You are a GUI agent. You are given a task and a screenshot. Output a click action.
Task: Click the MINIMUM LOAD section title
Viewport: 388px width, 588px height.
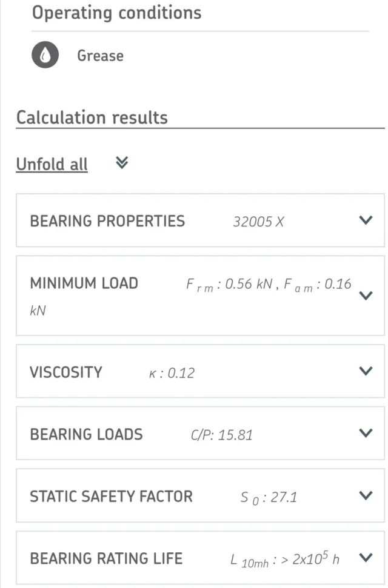pyautogui.click(x=84, y=283)
